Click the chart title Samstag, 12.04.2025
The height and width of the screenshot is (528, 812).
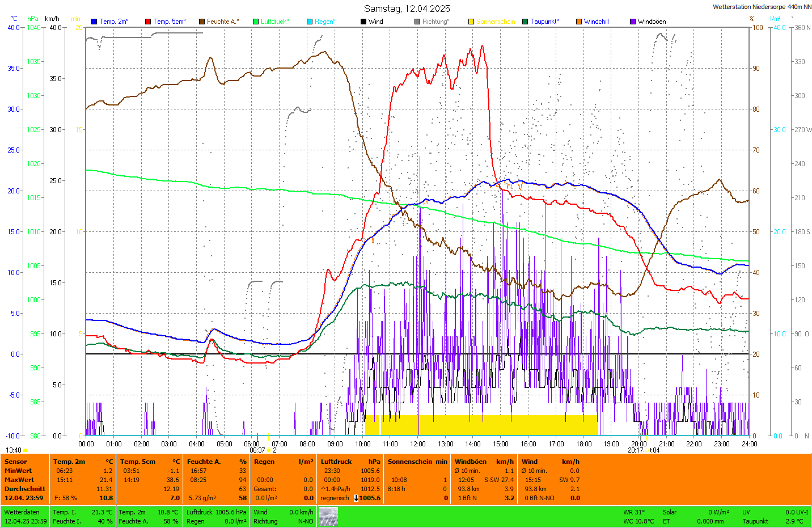tap(407, 9)
